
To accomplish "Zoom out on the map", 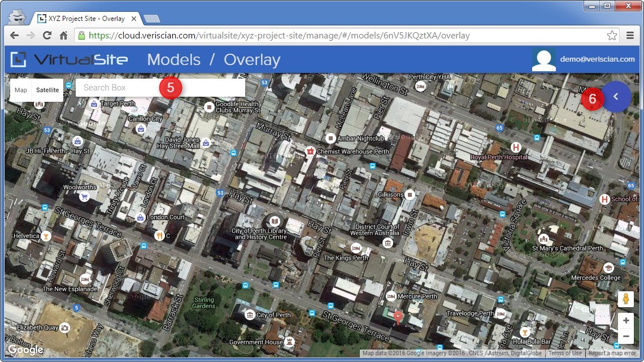I will [x=625, y=336].
